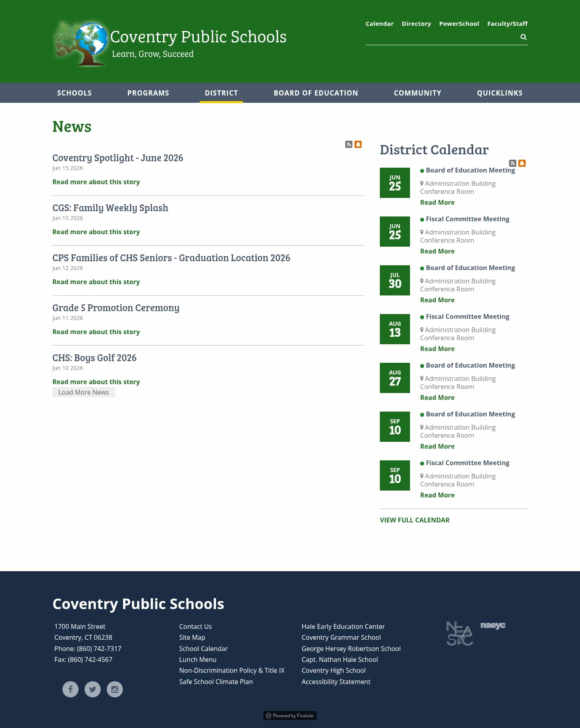Click the JUL 30 date tile
Image resolution: width=580 pixels, height=728 pixels.
click(x=395, y=280)
